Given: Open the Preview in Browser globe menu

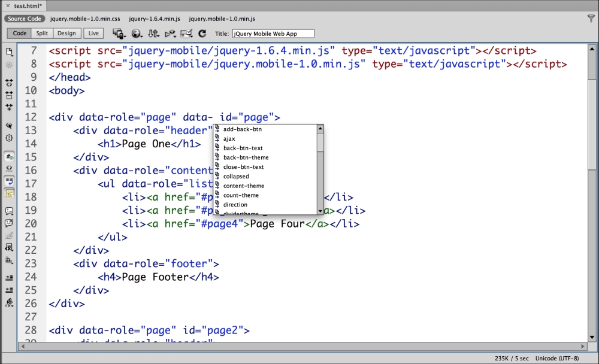Looking at the screenshot, I should [137, 34].
